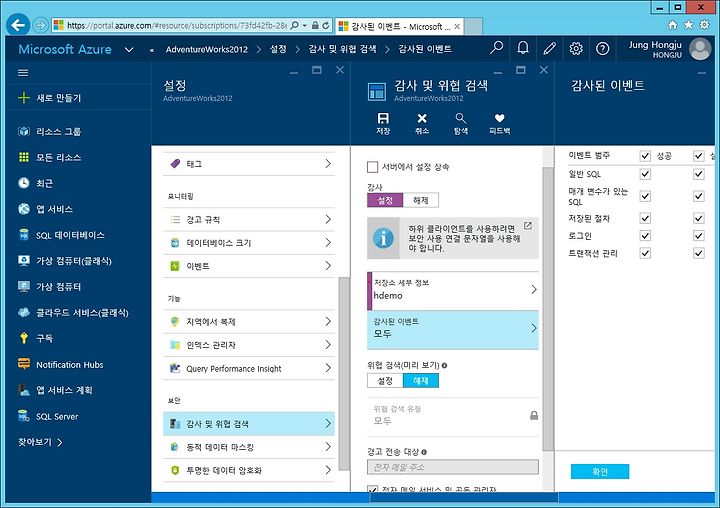Screen dimensions: 720x508
Task: Open browser tools gear icon
Action: pyautogui.click(x=704, y=25)
